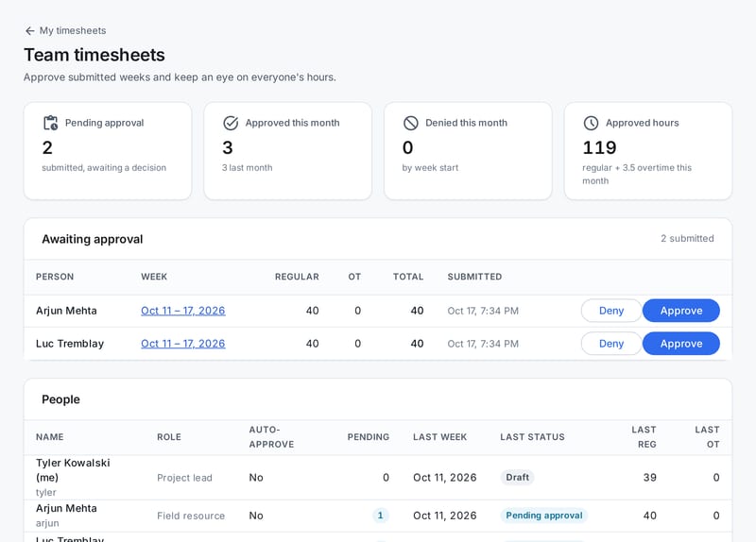The width and height of the screenshot is (756, 542).
Task: Click the Field resource role cell
Action: pos(191,516)
